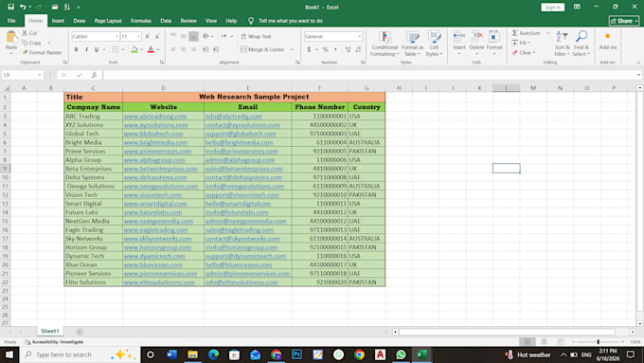Viewport: 644px width, 363px height.
Task: Switch to Page Break Preview view
Action: [561, 341]
